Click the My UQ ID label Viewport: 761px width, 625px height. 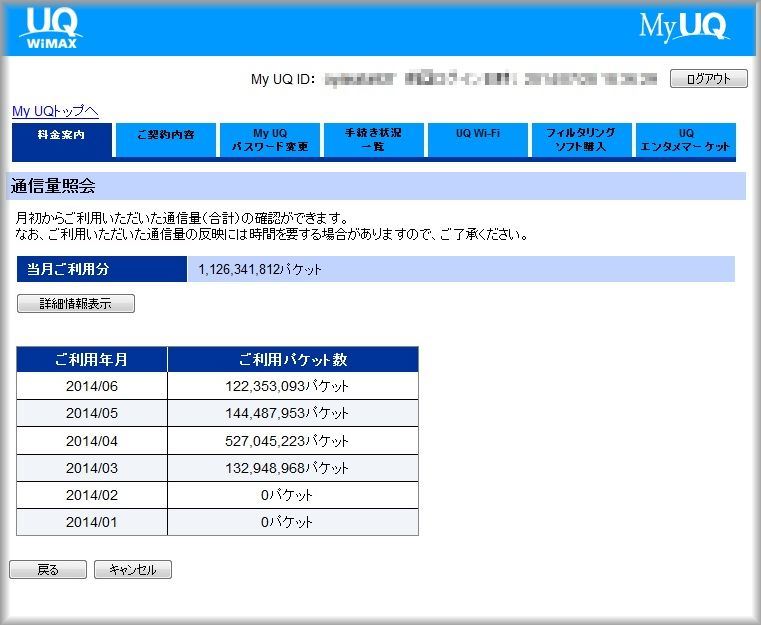283,79
